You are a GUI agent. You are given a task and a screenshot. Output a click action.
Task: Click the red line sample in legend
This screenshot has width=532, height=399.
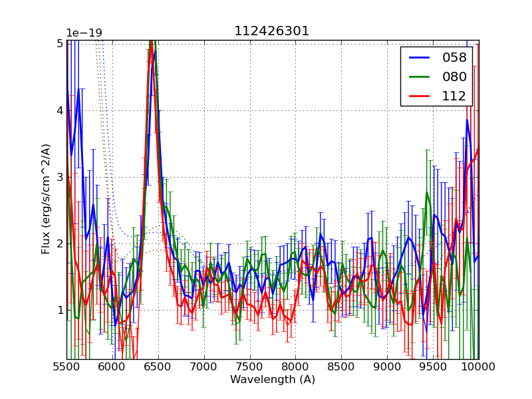click(x=419, y=96)
